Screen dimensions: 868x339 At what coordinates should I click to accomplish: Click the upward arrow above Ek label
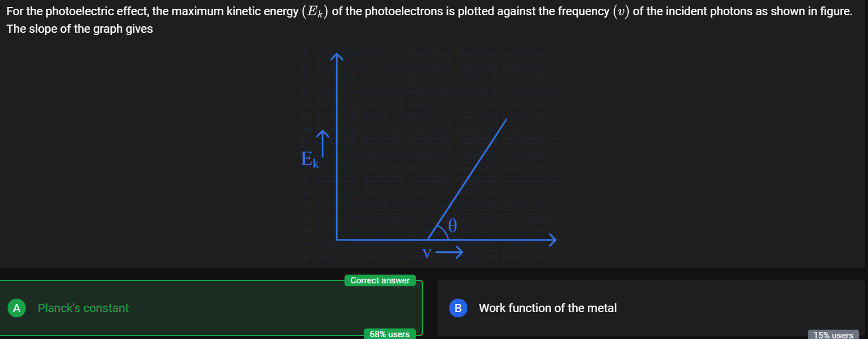tap(323, 143)
